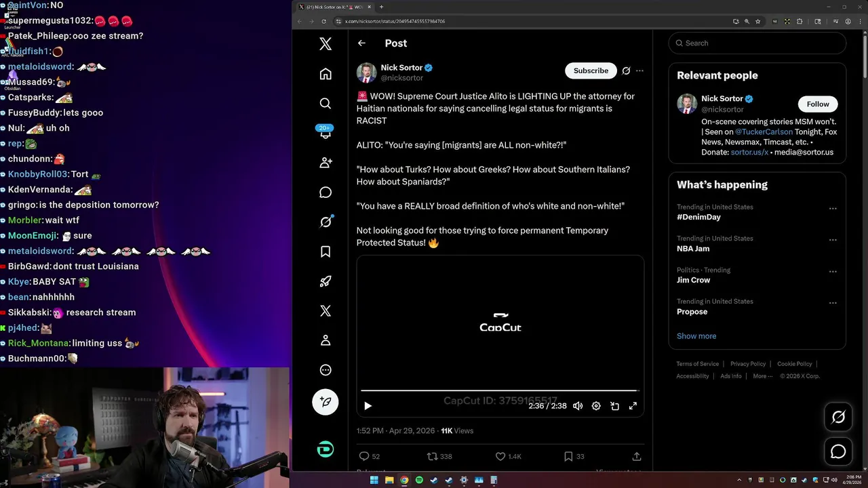
Task: Open the rocket icon in left sidebar
Action: tap(325, 281)
